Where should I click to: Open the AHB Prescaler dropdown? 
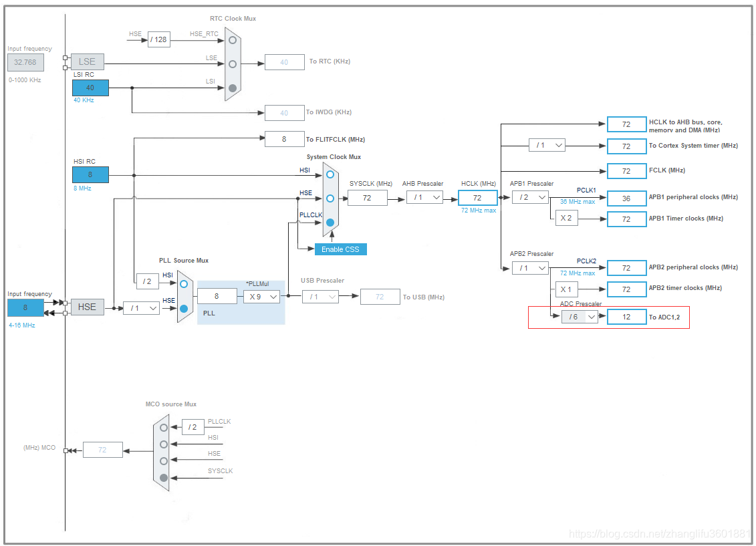point(424,197)
